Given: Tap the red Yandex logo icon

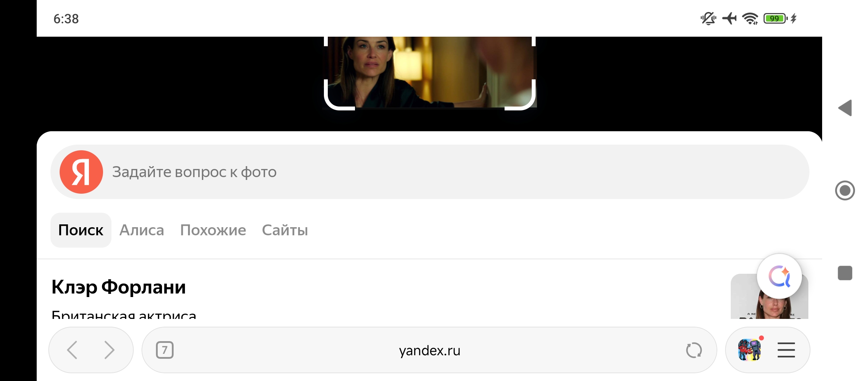Looking at the screenshot, I should click(81, 172).
